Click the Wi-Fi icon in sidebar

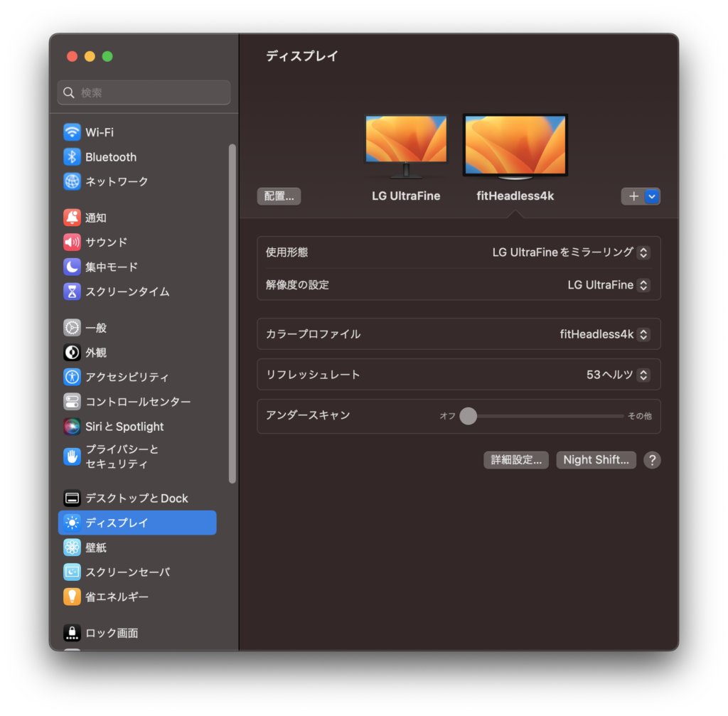point(72,132)
